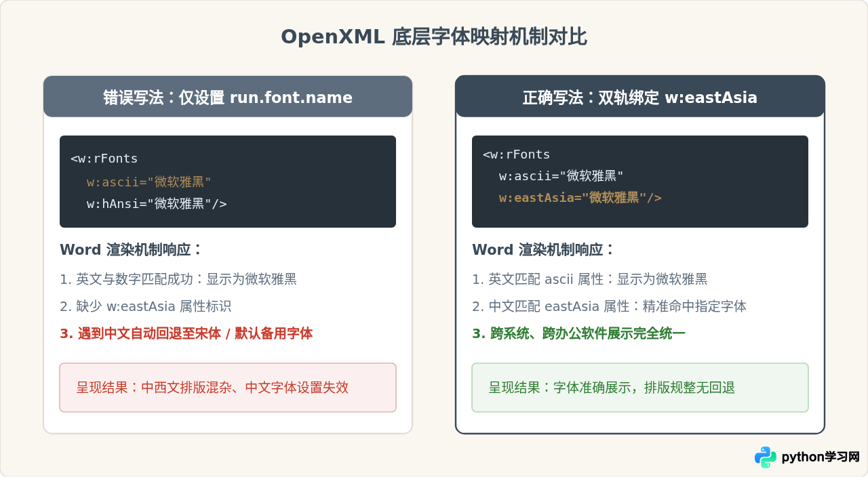Select the header "错误写法：仅设置 run.font.name"
Image resolution: width=868 pixels, height=477 pixels.
228,97
